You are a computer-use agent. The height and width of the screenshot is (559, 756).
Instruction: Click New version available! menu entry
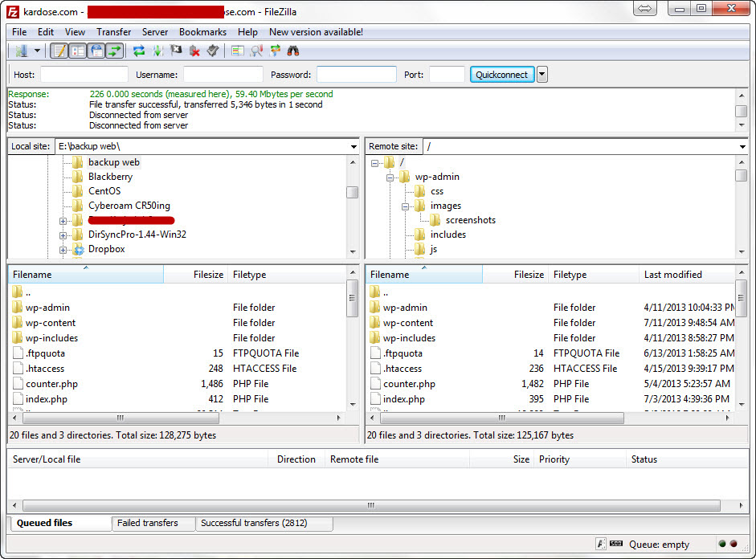[x=316, y=32]
